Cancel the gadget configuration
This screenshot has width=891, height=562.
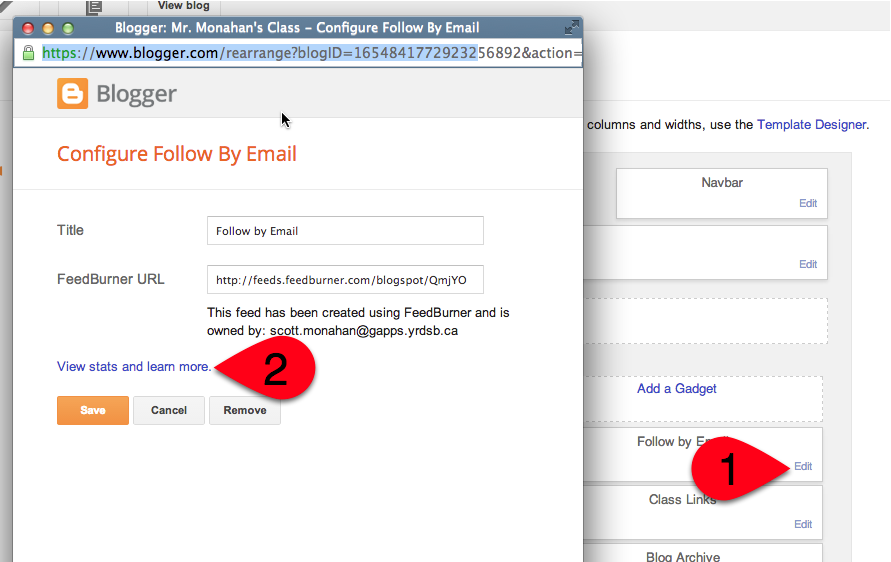[169, 410]
